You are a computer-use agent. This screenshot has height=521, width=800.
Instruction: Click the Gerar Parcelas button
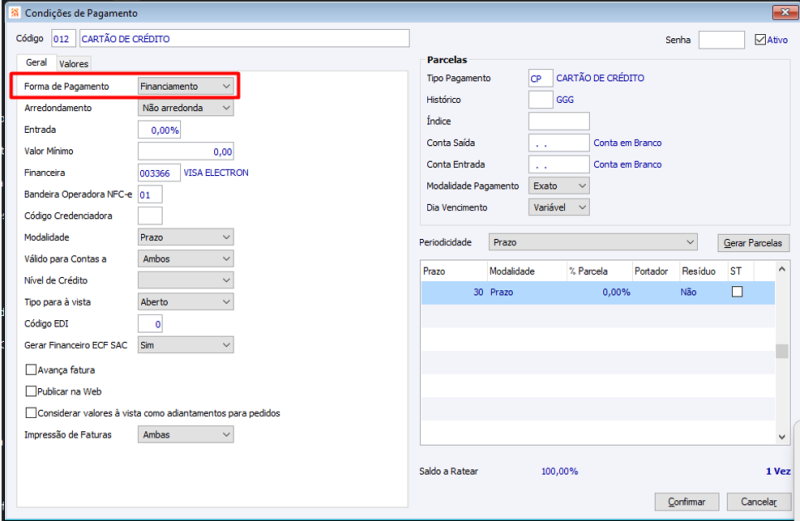(x=753, y=243)
